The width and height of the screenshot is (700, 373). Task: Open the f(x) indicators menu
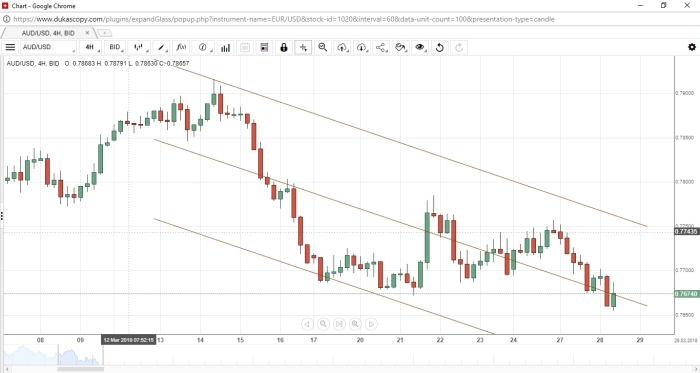(182, 47)
